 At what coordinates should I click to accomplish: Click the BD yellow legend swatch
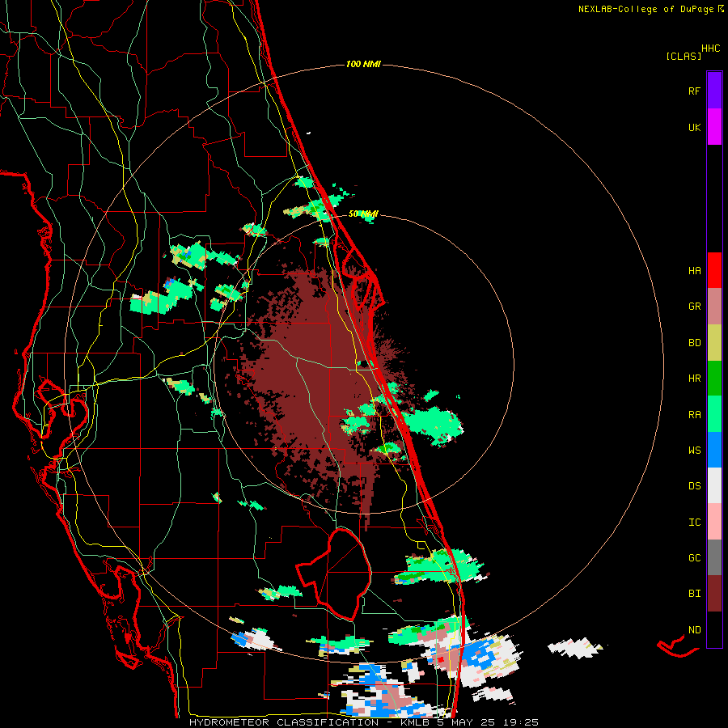click(x=714, y=343)
